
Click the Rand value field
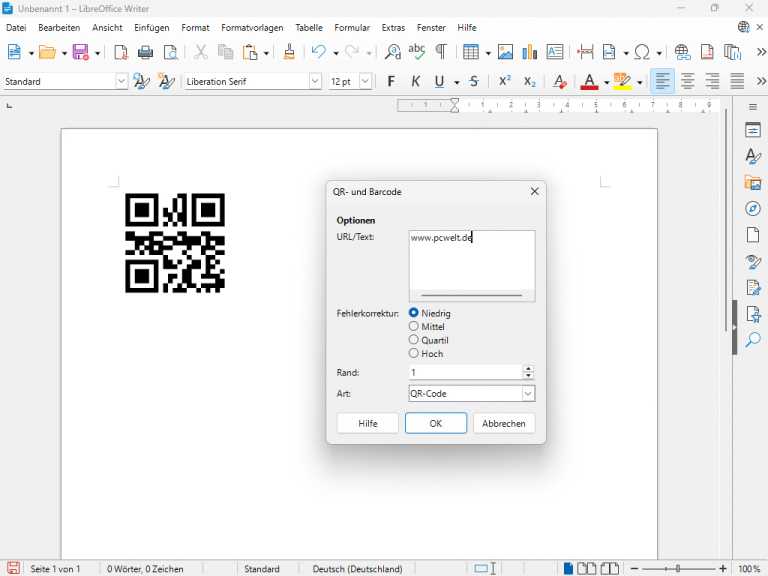point(465,372)
